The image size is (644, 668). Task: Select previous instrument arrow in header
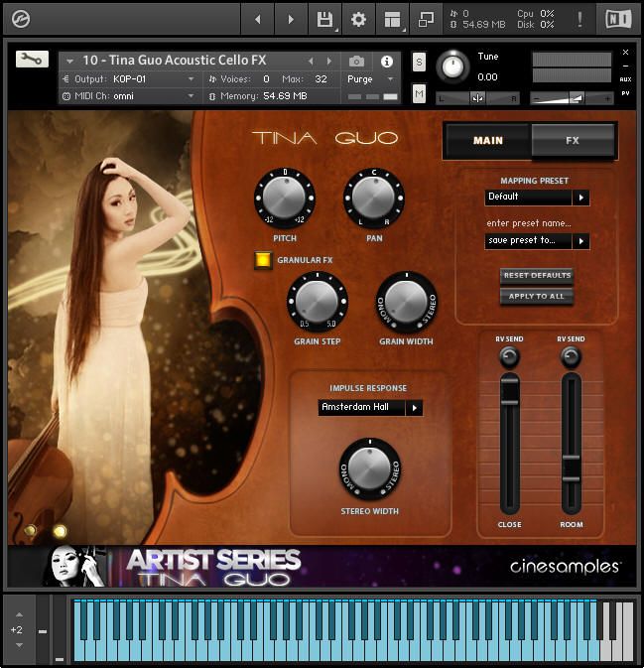[x=311, y=62]
